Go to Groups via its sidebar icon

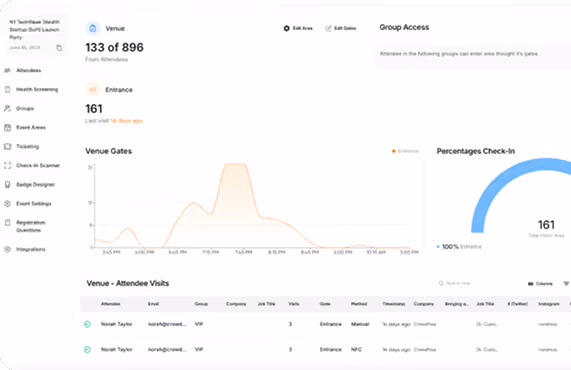[x=7, y=108]
